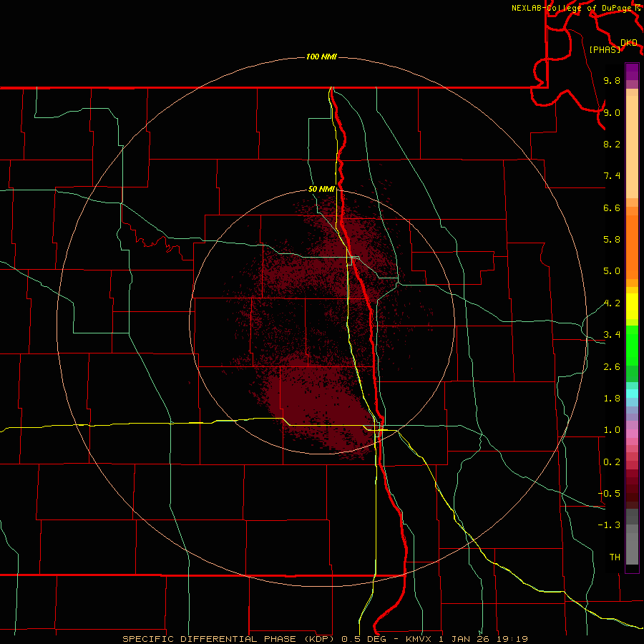The width and height of the screenshot is (644, 644).
Task: Click the KMVX radar site identifier
Action: click(x=420, y=639)
